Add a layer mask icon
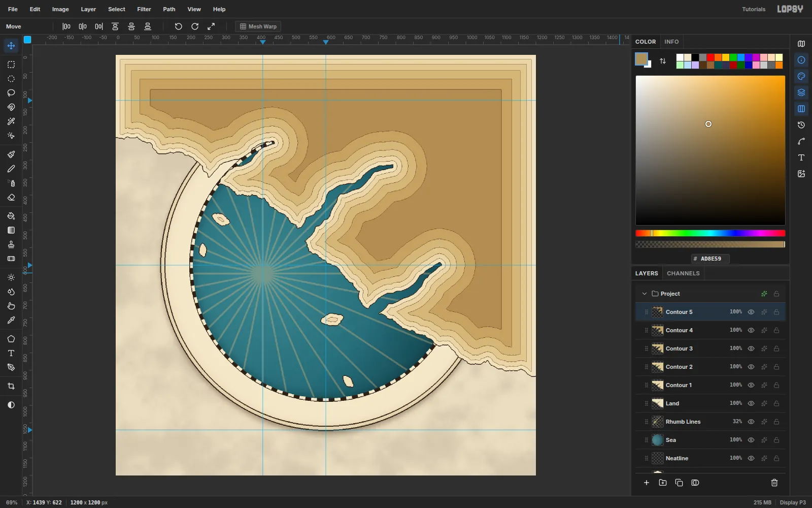Viewport: 812px width, 508px height. (x=695, y=483)
